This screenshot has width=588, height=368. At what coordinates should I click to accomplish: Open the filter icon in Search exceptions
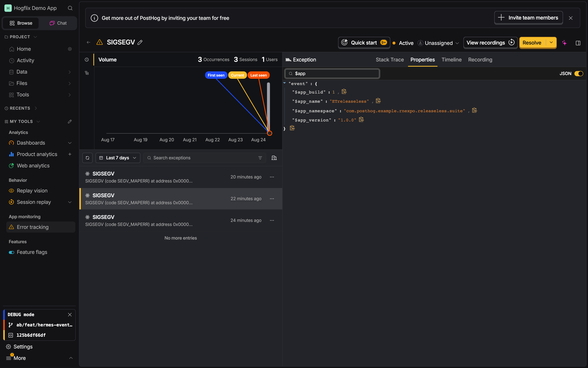[x=260, y=158]
